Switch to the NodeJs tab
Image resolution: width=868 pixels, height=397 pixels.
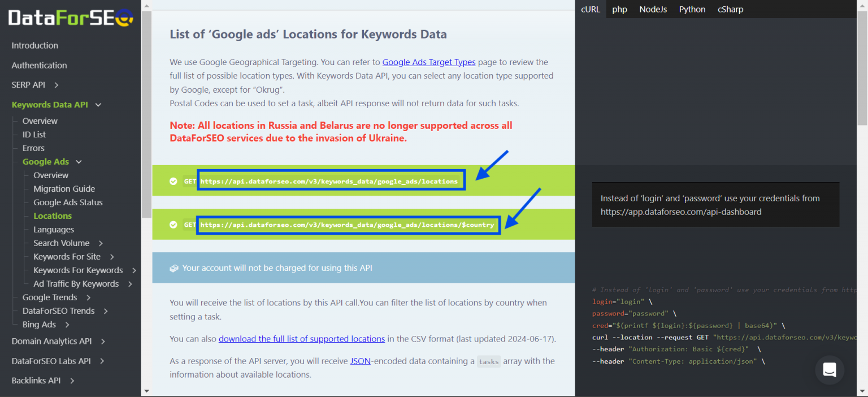(653, 9)
